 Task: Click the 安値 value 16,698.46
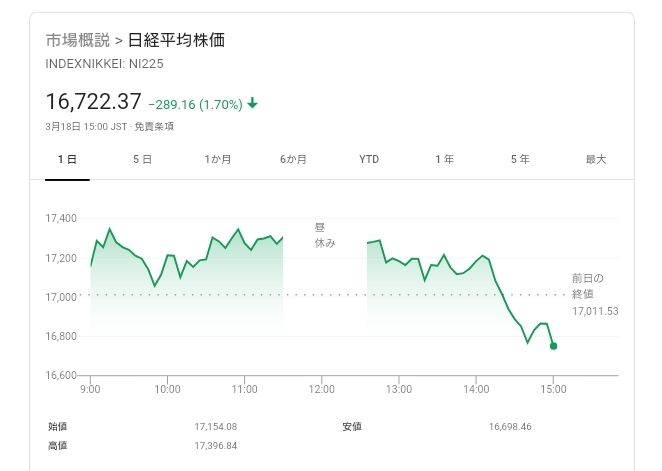511,427
